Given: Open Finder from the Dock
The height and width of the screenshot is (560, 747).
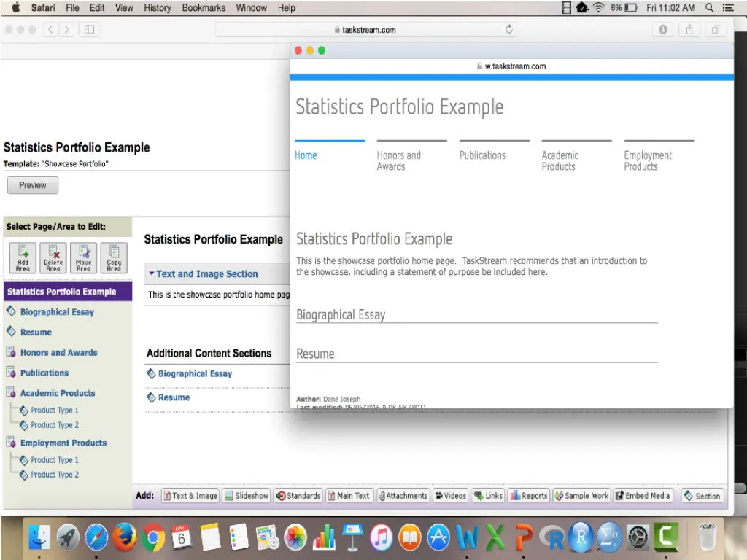Looking at the screenshot, I should pyautogui.click(x=39, y=537).
